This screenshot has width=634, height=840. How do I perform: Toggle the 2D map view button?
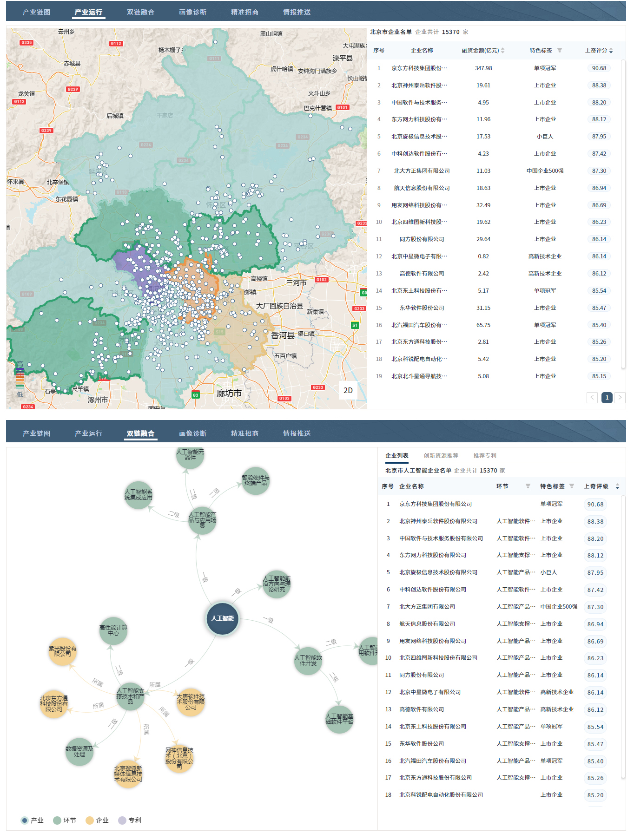tap(348, 390)
